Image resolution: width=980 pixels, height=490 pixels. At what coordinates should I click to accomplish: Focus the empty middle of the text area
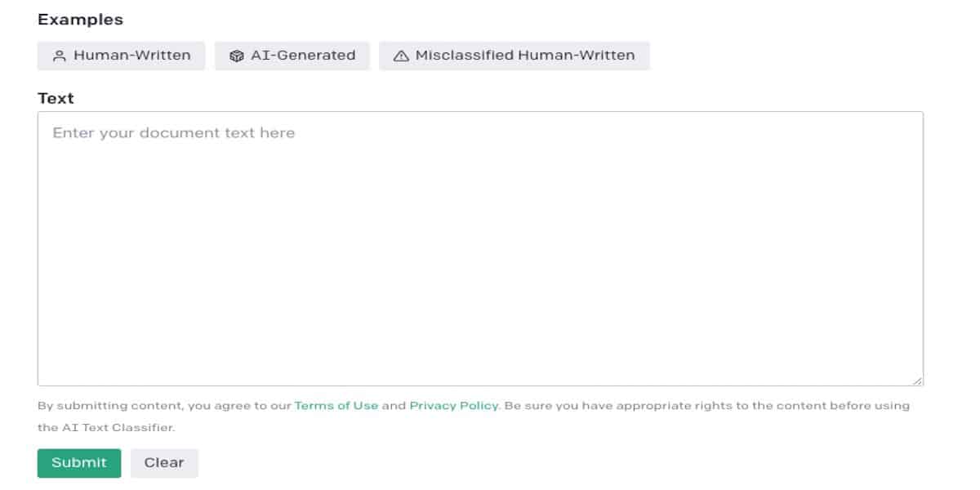480,261
